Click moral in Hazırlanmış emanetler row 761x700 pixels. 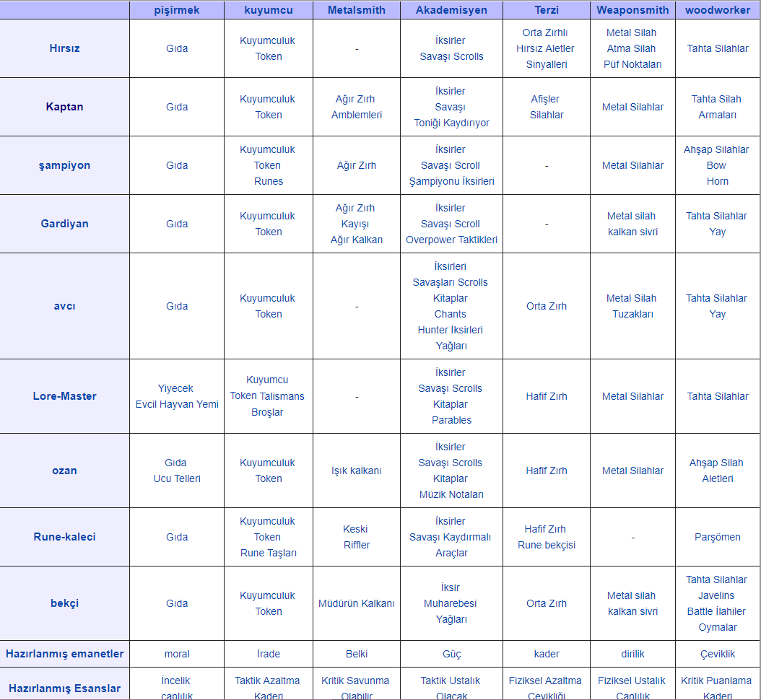point(177,654)
